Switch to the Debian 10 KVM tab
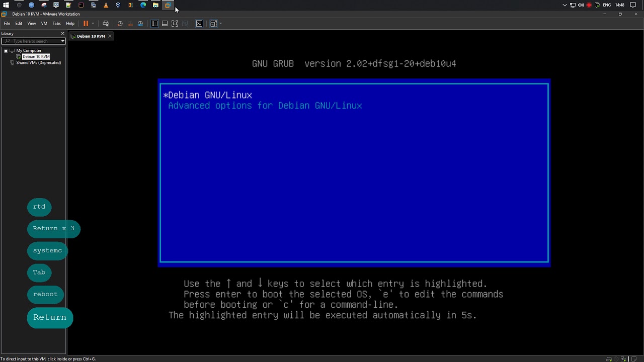The height and width of the screenshot is (362, 644). coord(91,36)
